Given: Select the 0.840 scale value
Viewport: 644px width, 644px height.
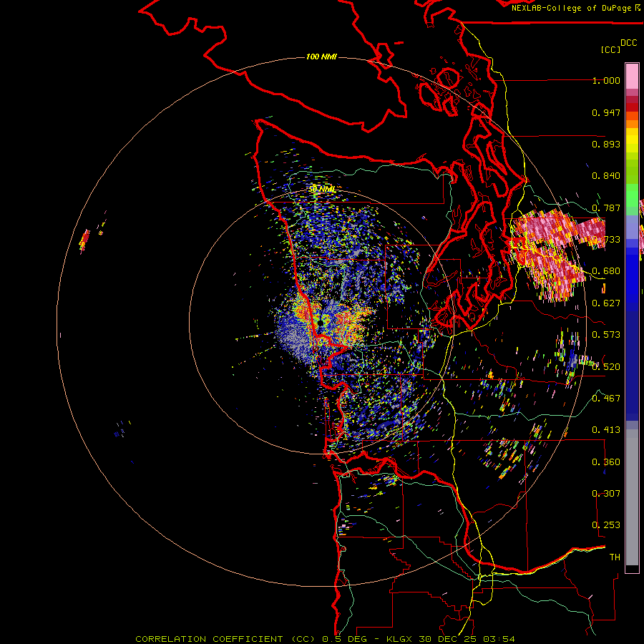Looking at the screenshot, I should (x=606, y=176).
